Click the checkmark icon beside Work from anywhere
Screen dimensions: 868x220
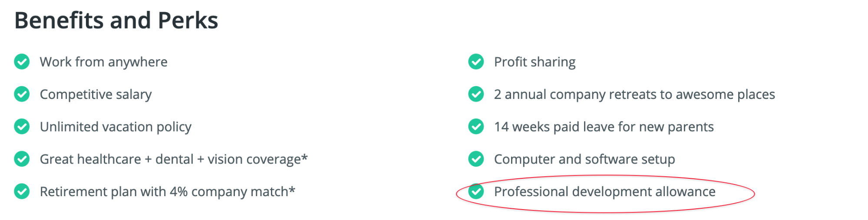[x=22, y=62]
